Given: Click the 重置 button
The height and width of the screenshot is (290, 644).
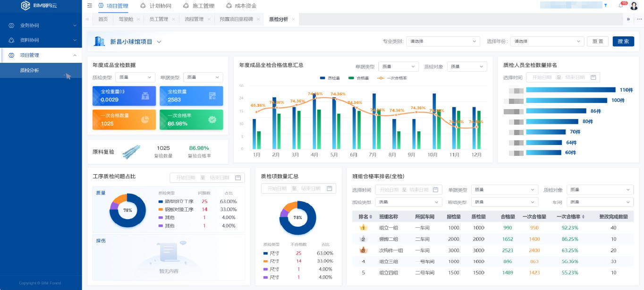Looking at the screenshot, I should coord(598,42).
